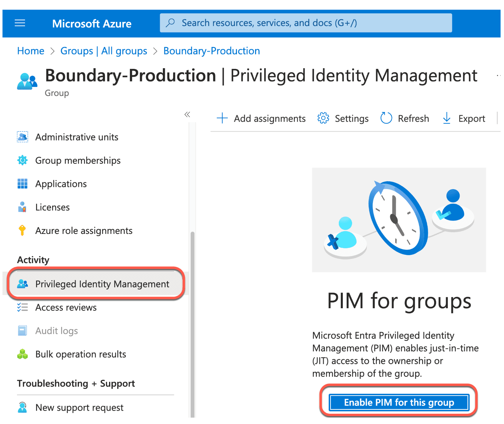Open New support request menu item
Viewport: 504px width, 424px height.
(79, 408)
